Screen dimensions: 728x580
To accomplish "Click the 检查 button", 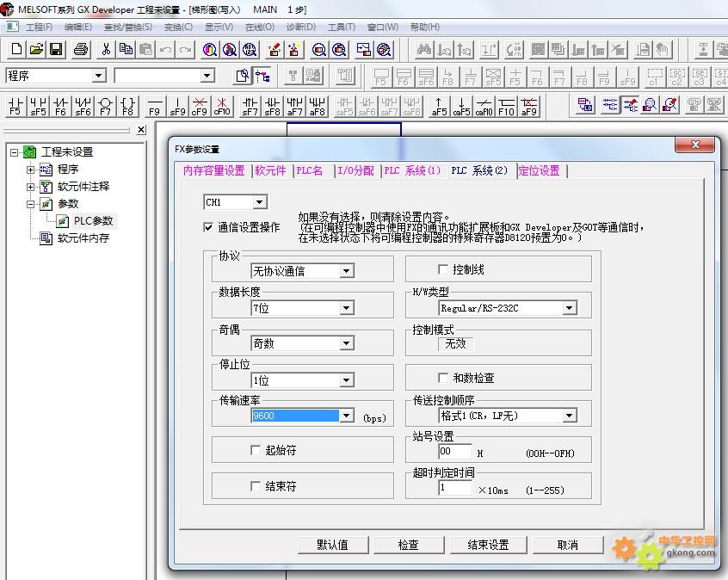I will pyautogui.click(x=408, y=545).
